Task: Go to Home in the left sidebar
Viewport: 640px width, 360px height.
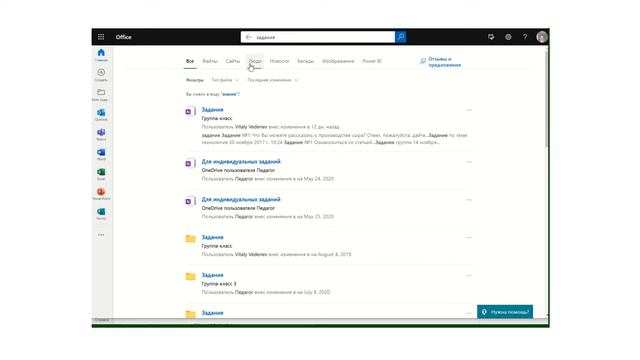Action: [101, 55]
